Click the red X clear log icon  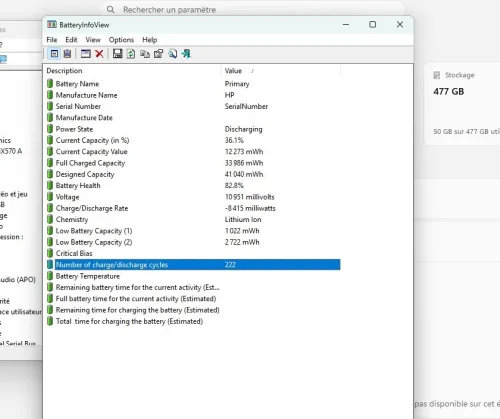(99, 54)
